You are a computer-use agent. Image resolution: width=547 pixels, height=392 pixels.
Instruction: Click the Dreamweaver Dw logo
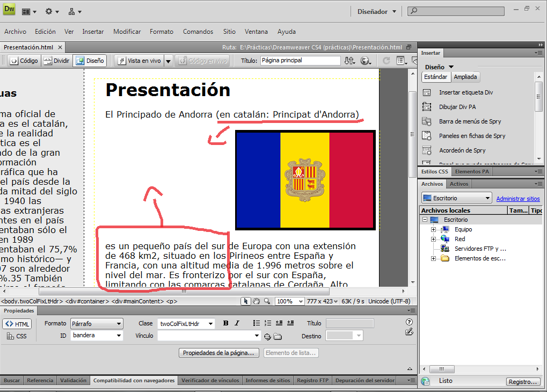click(9, 9)
